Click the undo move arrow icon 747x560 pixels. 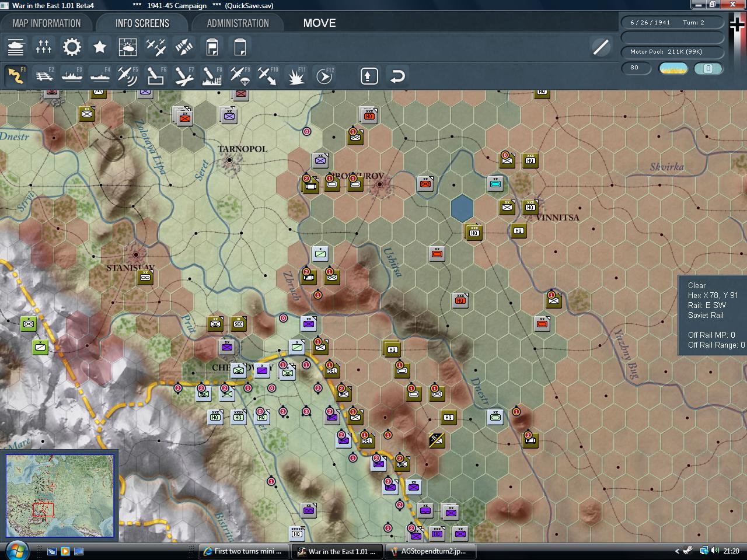click(x=397, y=76)
